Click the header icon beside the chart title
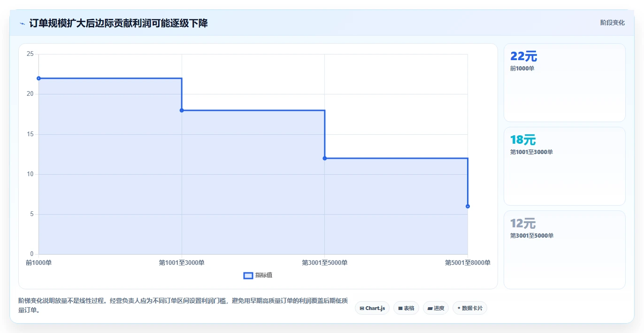Image resolution: width=644 pixels, height=333 pixels. coord(22,23)
